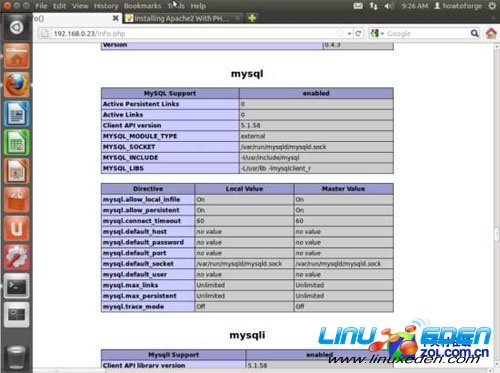Image resolution: width=500 pixels, height=373 pixels.
Task: Open the Home Folder launcher icon
Action: 16,56
